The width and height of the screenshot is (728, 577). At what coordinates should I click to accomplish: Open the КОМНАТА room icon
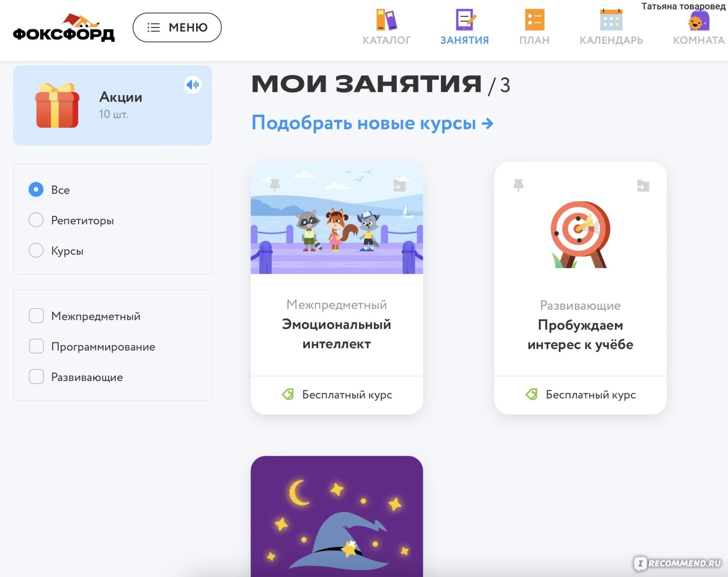tap(698, 21)
